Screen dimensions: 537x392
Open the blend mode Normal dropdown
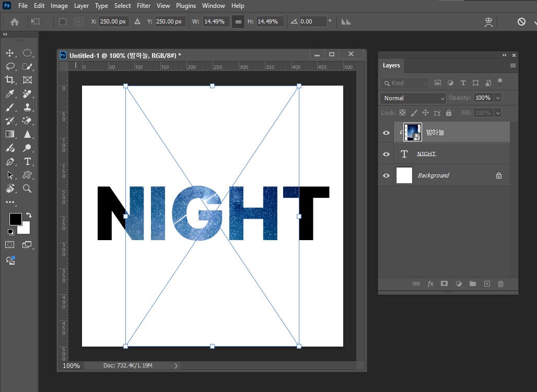[x=413, y=98]
